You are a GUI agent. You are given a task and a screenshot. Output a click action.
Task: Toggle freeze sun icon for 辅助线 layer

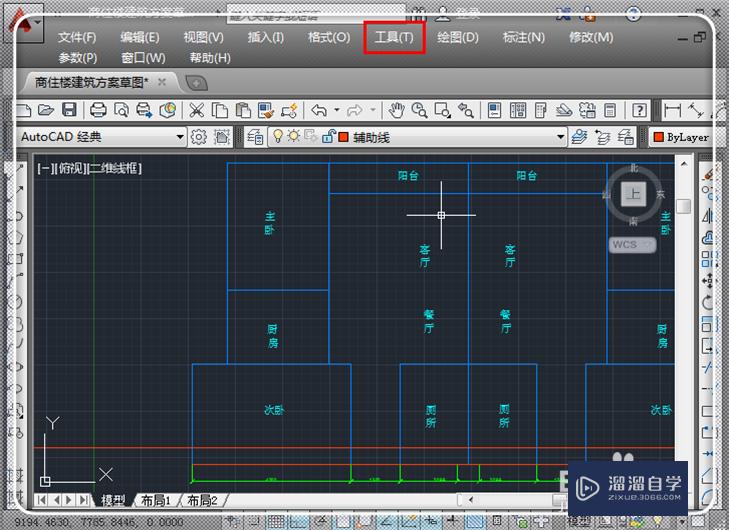click(x=294, y=136)
